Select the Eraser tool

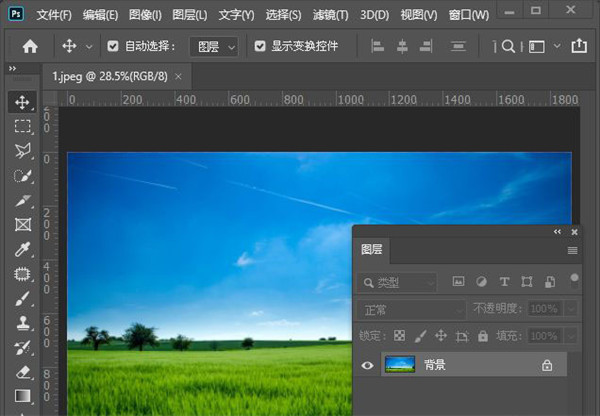(x=22, y=372)
